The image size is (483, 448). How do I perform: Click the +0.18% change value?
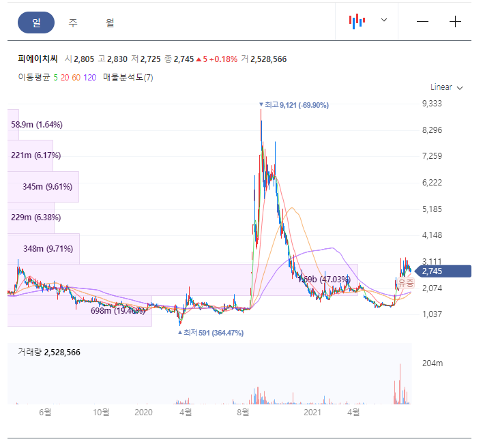click(x=223, y=59)
